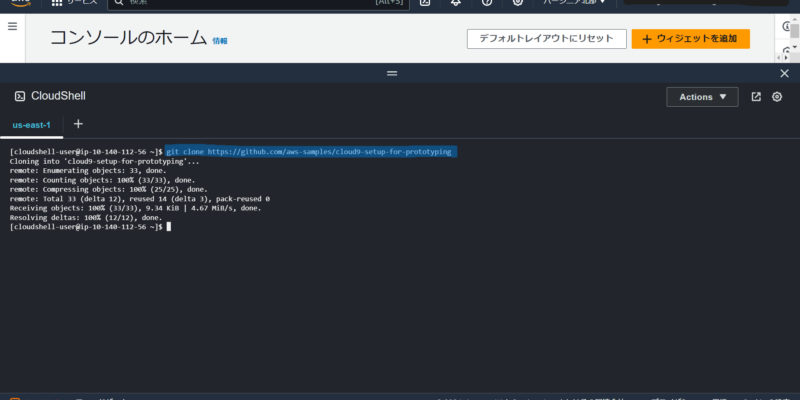Click ウィジェットを追加 button
800x400 pixels.
690,39
